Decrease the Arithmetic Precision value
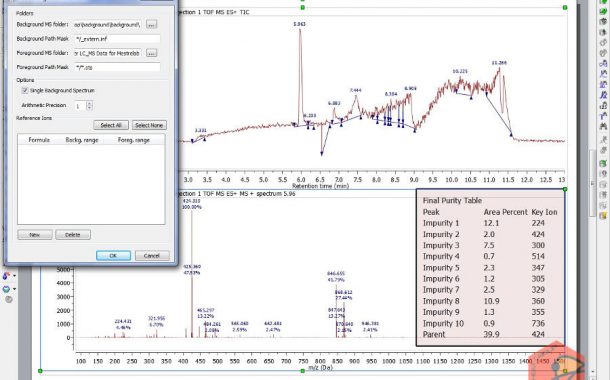The height and width of the screenshot is (380, 610). pos(89,107)
